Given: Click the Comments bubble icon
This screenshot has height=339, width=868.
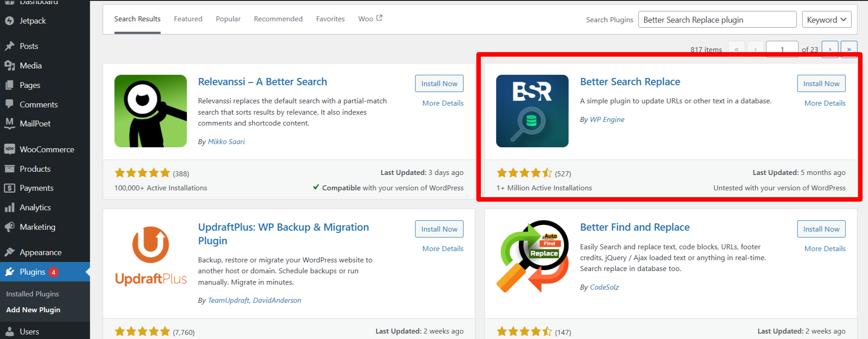Looking at the screenshot, I should [x=10, y=104].
